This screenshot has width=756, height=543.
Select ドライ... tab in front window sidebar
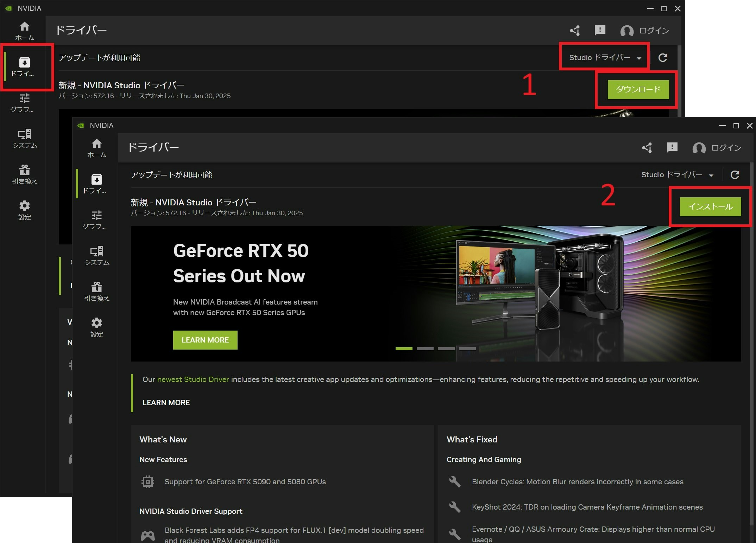pyautogui.click(x=96, y=184)
